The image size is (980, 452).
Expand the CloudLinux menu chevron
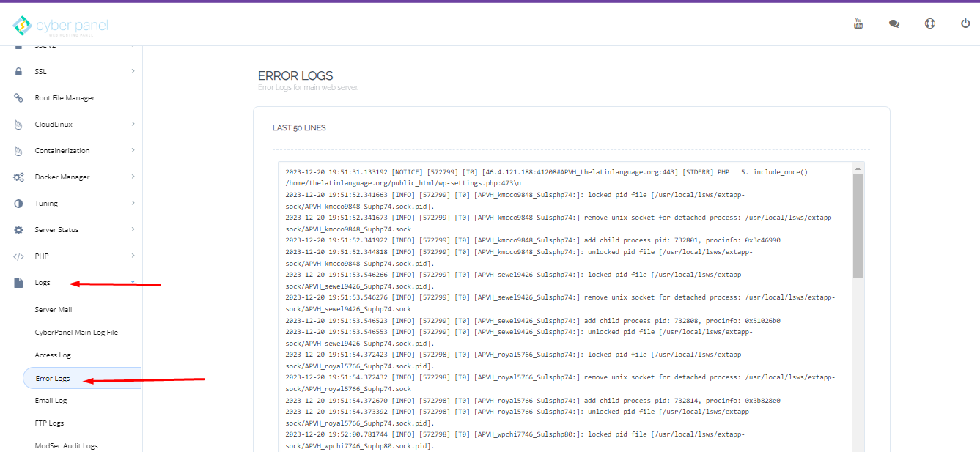click(x=133, y=124)
